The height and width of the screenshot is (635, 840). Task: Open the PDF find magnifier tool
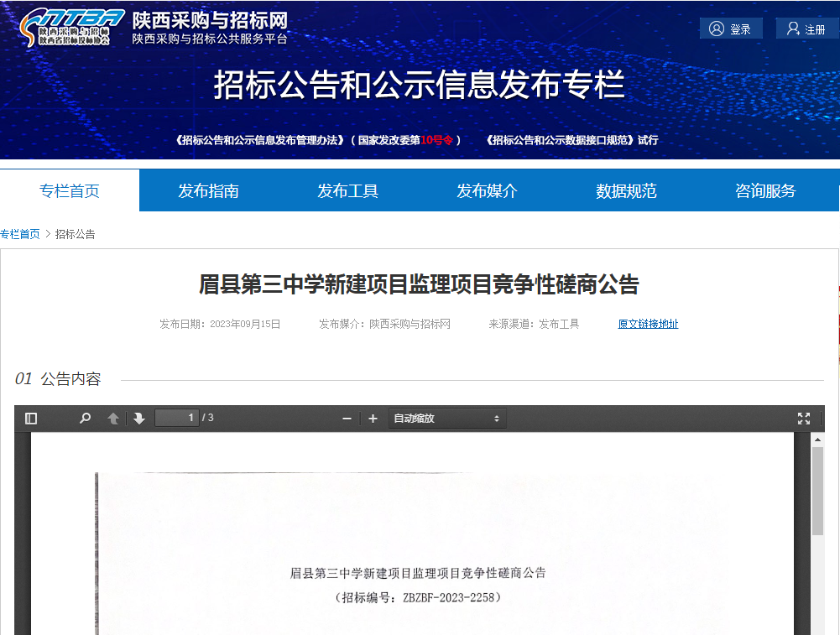pos(85,418)
